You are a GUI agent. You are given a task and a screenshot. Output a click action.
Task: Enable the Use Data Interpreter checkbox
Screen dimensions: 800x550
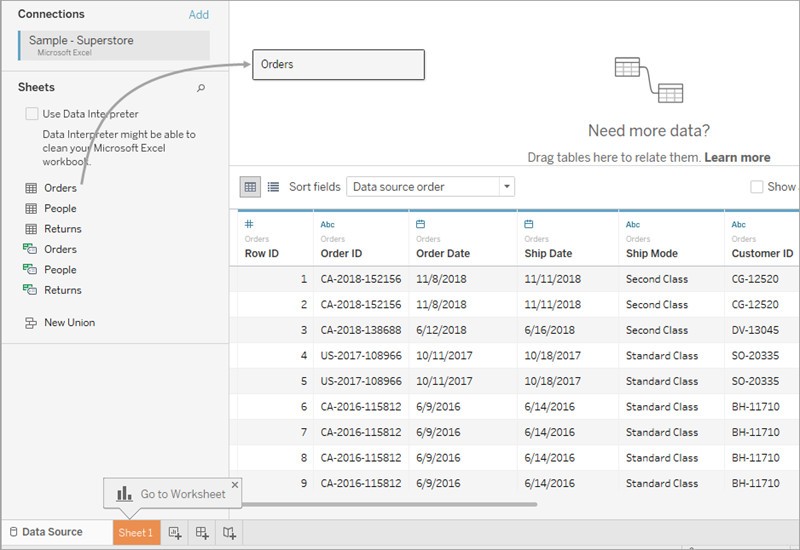point(32,114)
